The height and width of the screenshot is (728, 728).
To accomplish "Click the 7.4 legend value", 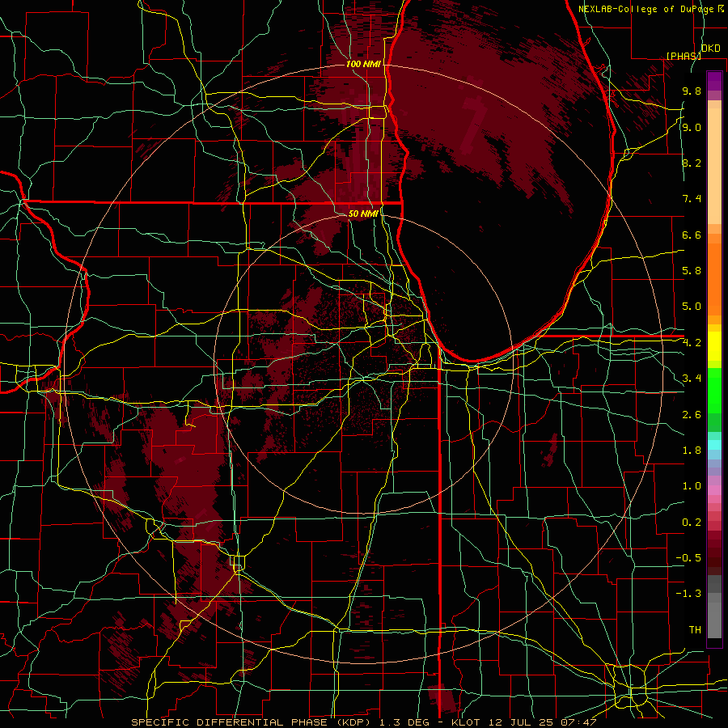I will coord(692,199).
